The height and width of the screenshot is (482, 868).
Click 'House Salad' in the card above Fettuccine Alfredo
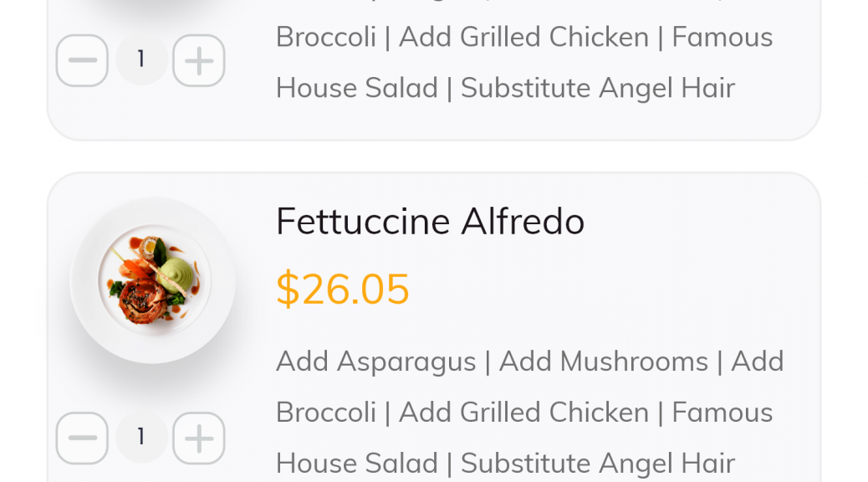357,88
